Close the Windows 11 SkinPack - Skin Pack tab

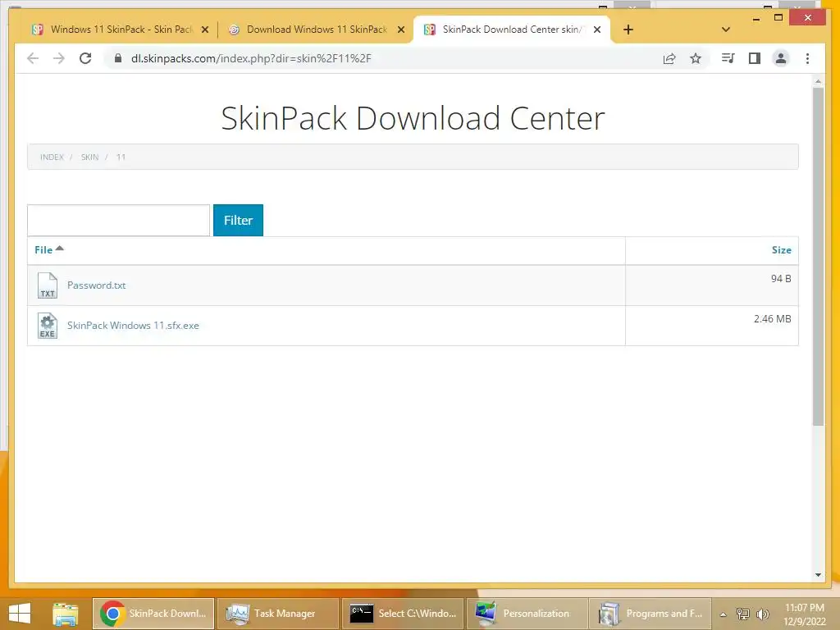coord(204,30)
